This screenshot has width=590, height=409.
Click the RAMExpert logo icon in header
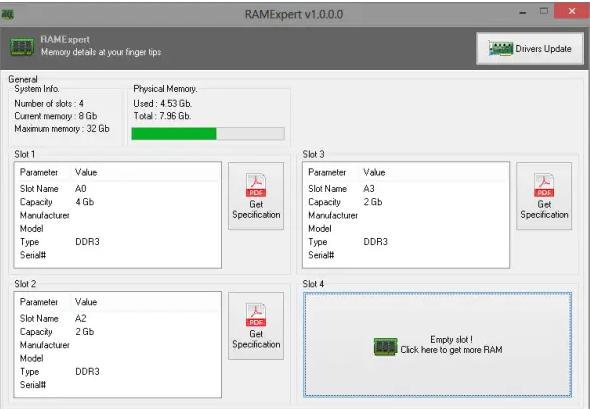coord(22,46)
